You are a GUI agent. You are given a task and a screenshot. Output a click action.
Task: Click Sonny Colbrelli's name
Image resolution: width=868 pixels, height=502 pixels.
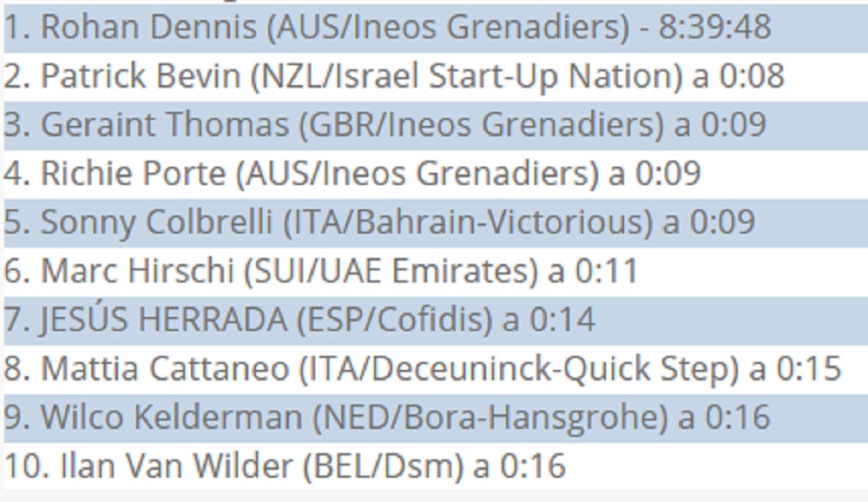[x=156, y=221]
